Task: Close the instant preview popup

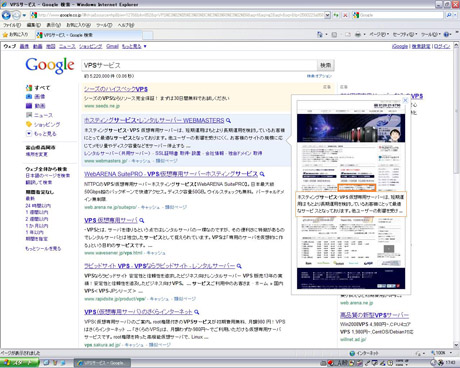Action: pyautogui.click(x=405, y=100)
